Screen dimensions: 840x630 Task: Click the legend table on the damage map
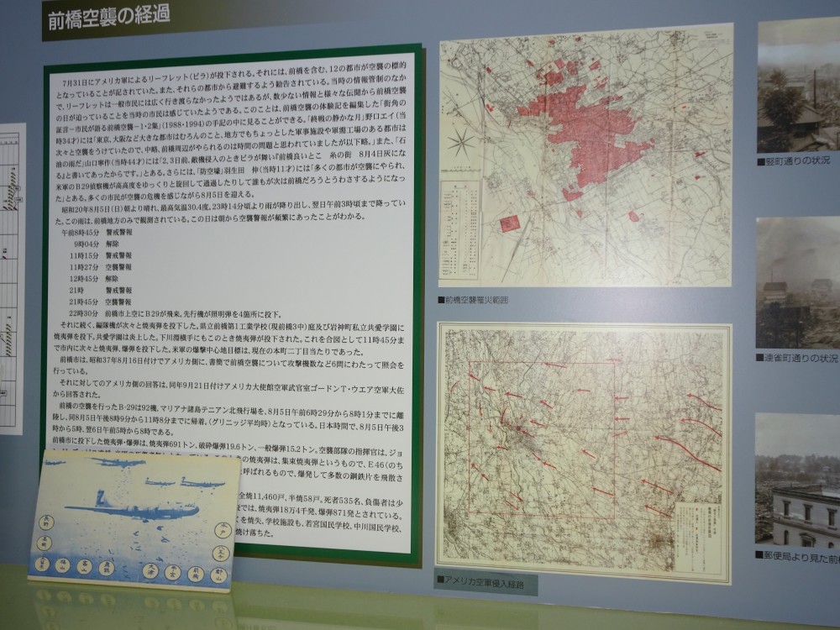click(460, 228)
